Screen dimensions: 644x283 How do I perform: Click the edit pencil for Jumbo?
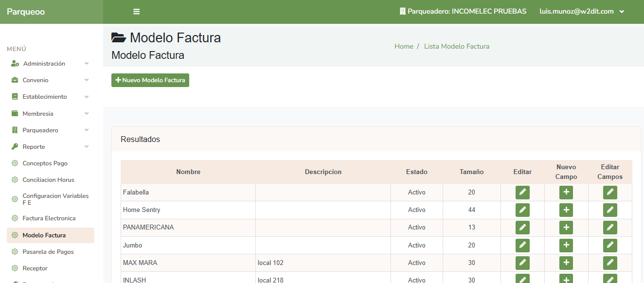522,245
